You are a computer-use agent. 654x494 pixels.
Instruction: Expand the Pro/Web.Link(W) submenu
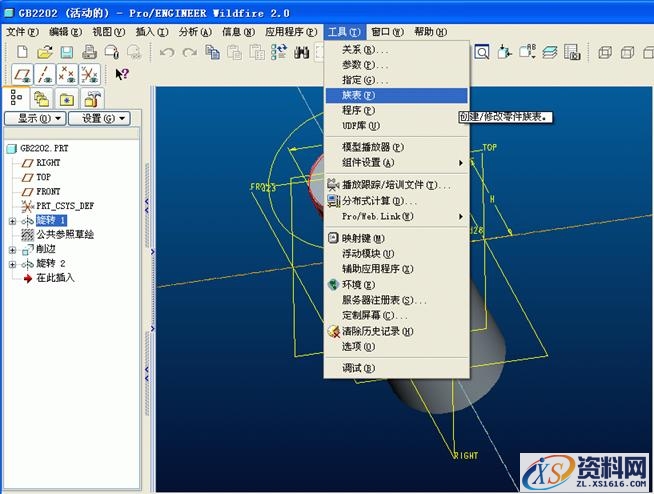tap(396, 217)
